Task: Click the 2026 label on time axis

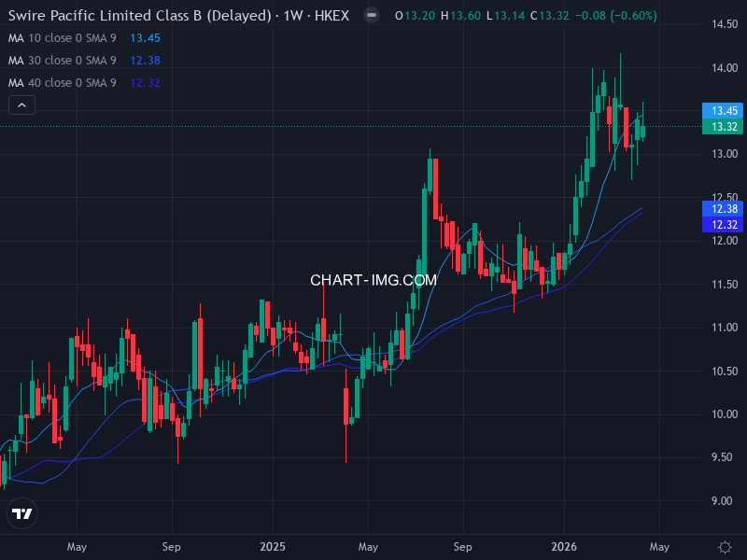Action: [564, 547]
